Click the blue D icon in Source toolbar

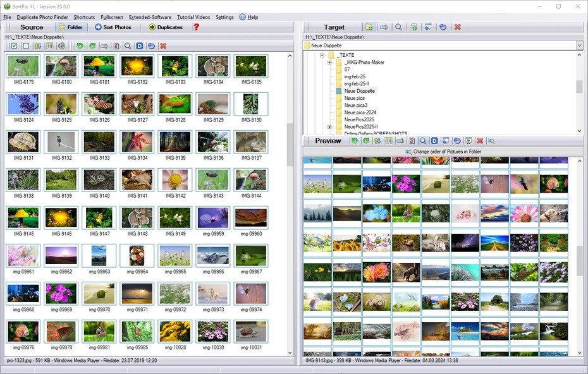pos(140,46)
